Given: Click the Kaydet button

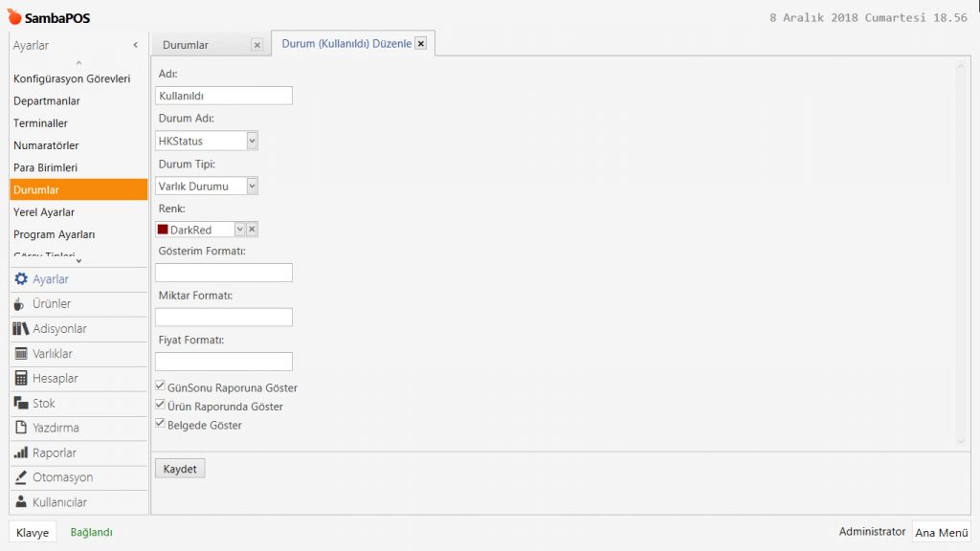Looking at the screenshot, I should pyautogui.click(x=179, y=469).
